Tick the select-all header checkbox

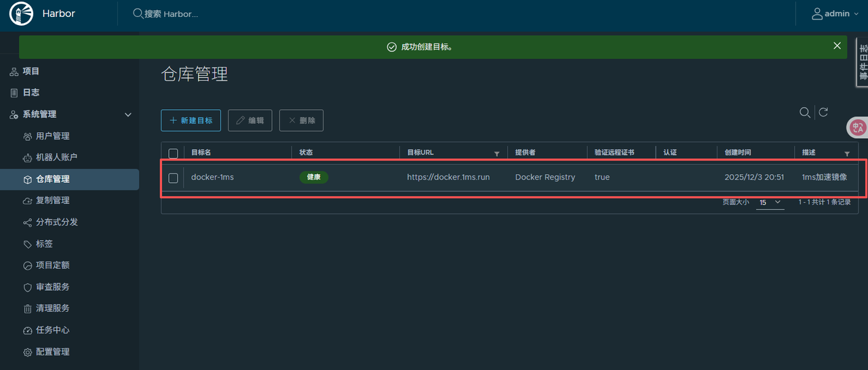173,152
